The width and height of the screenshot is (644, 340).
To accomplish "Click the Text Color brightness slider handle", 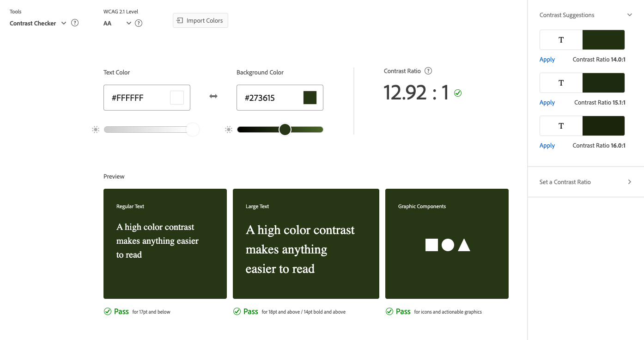I will pyautogui.click(x=193, y=130).
